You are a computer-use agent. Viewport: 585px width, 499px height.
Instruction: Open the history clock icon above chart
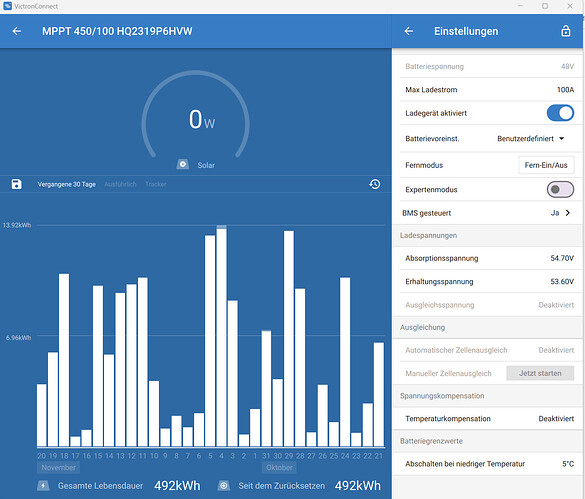[x=375, y=184]
